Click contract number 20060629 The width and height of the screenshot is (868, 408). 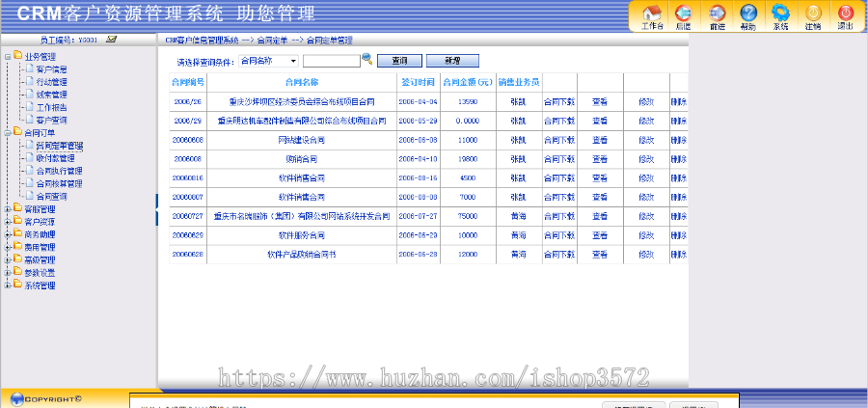coord(188,235)
